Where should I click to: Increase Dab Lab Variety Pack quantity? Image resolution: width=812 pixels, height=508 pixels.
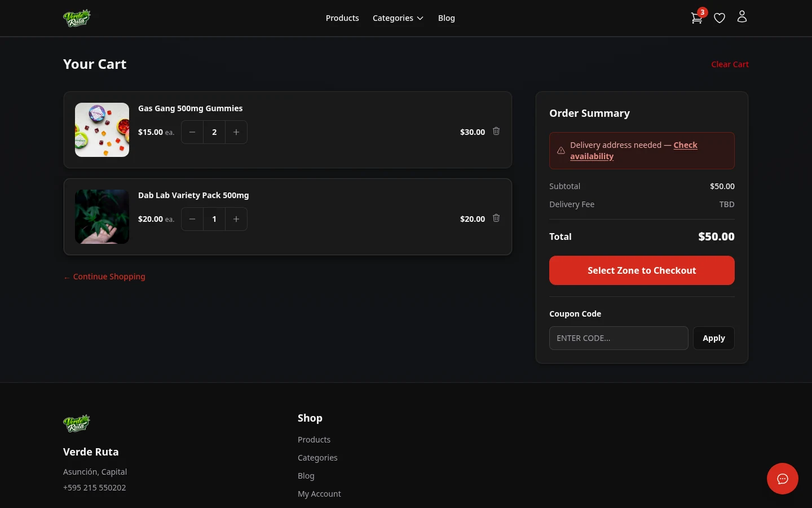tap(236, 219)
